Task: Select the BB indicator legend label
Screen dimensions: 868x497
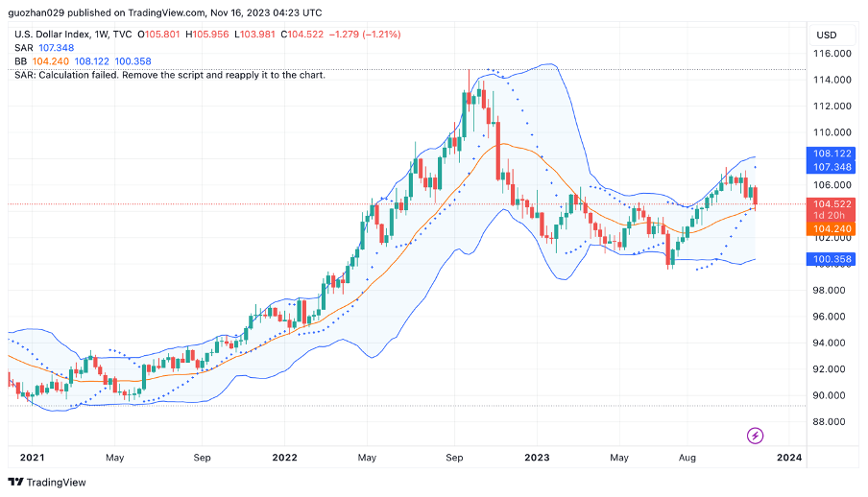Action: 21,60
